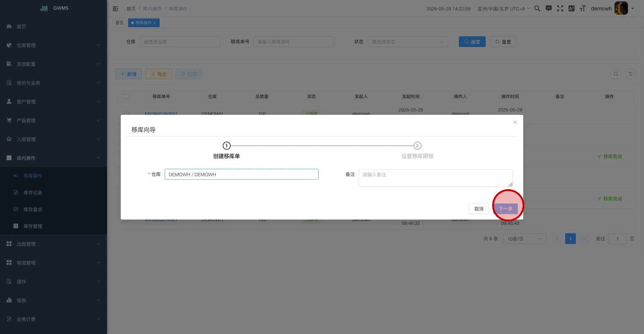Select the 移库操作 page tab
Screen dimensions: 644x334
(143, 23)
